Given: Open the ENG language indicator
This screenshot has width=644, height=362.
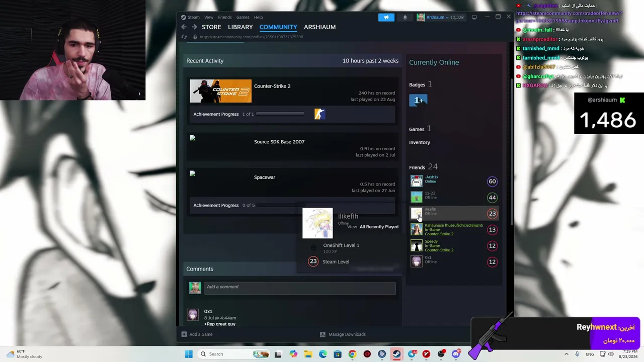Looking at the screenshot, I should (x=590, y=354).
